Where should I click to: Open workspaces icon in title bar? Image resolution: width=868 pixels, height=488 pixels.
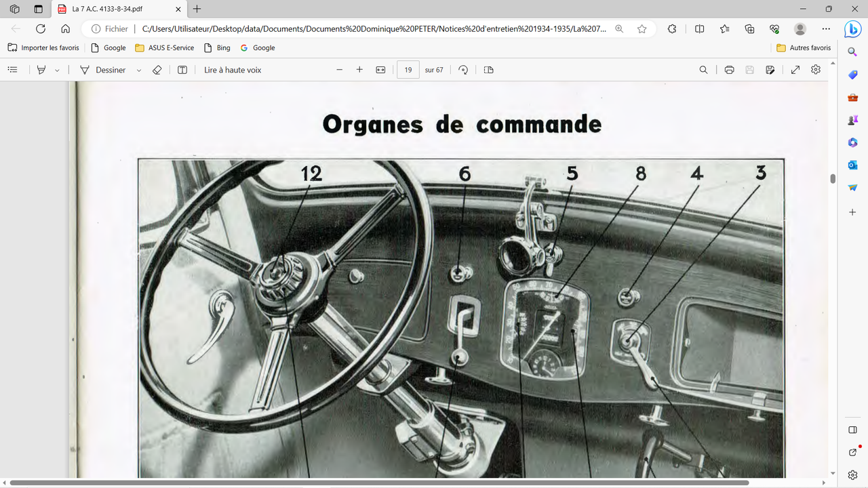[15, 9]
